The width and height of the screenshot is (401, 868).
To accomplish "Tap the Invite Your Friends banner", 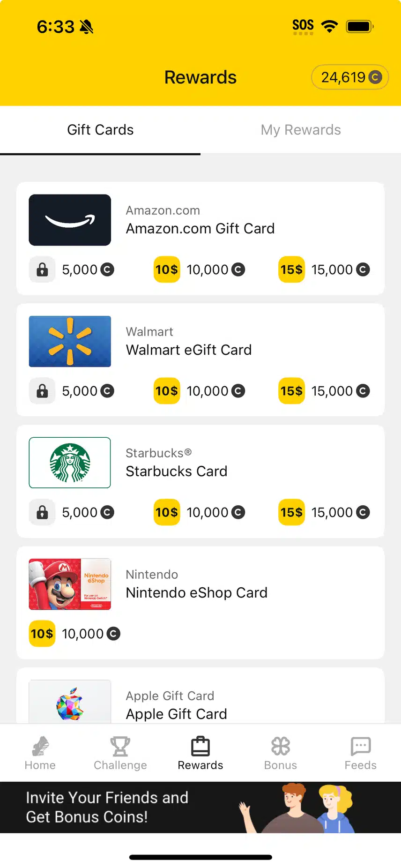I will [200, 807].
